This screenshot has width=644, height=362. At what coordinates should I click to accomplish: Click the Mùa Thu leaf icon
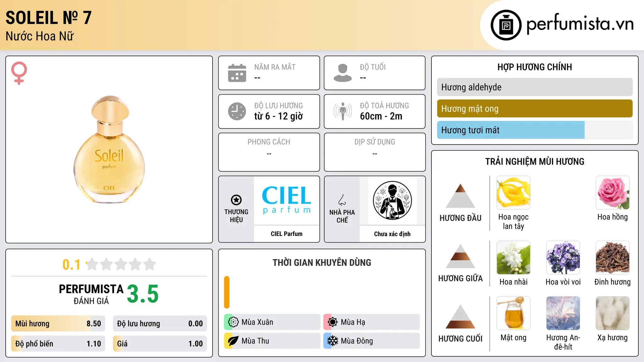pyautogui.click(x=233, y=341)
